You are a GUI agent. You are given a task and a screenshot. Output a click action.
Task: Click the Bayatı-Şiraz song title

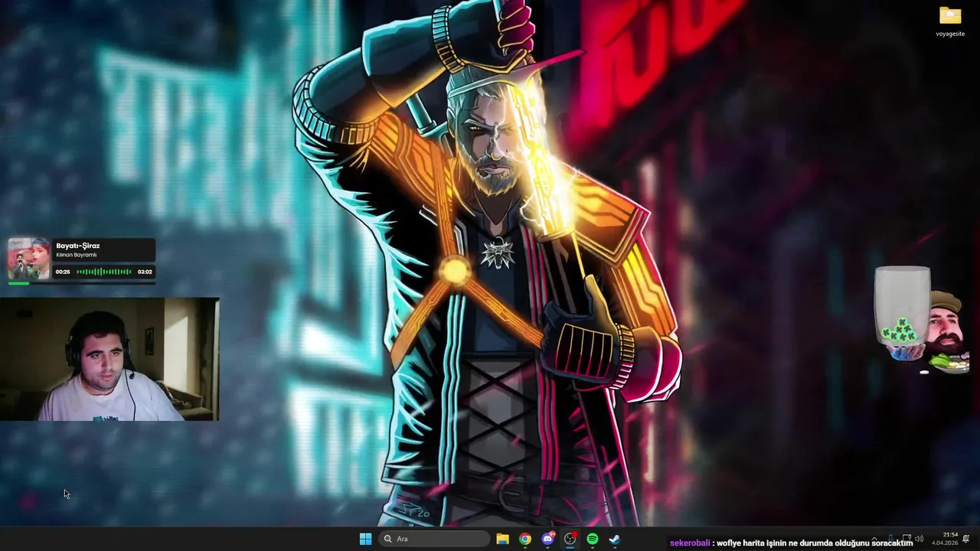(x=78, y=246)
